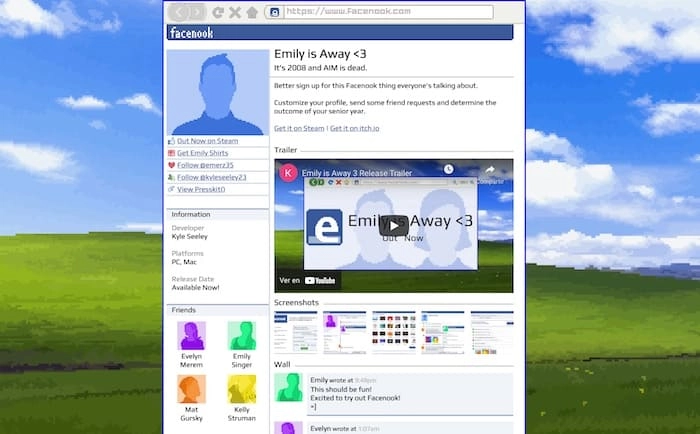Click the Platforms value PC, Mac
Image resolution: width=700 pixels, height=434 pixels.
(184, 262)
